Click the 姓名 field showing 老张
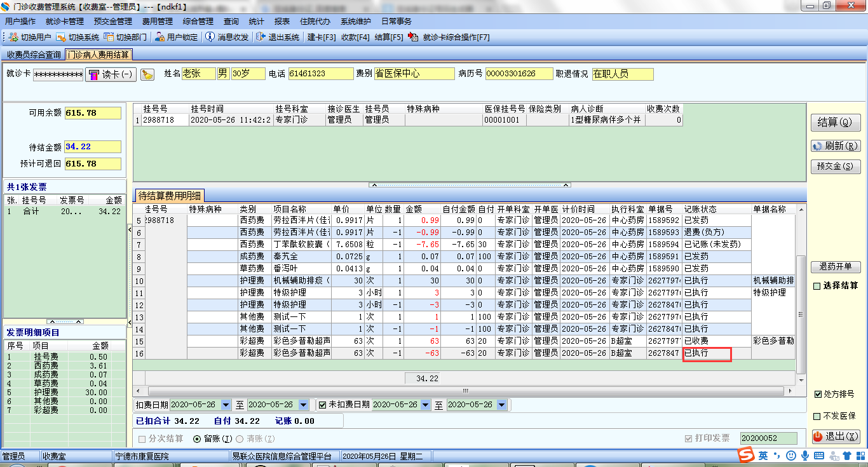868x467 pixels. [198, 74]
